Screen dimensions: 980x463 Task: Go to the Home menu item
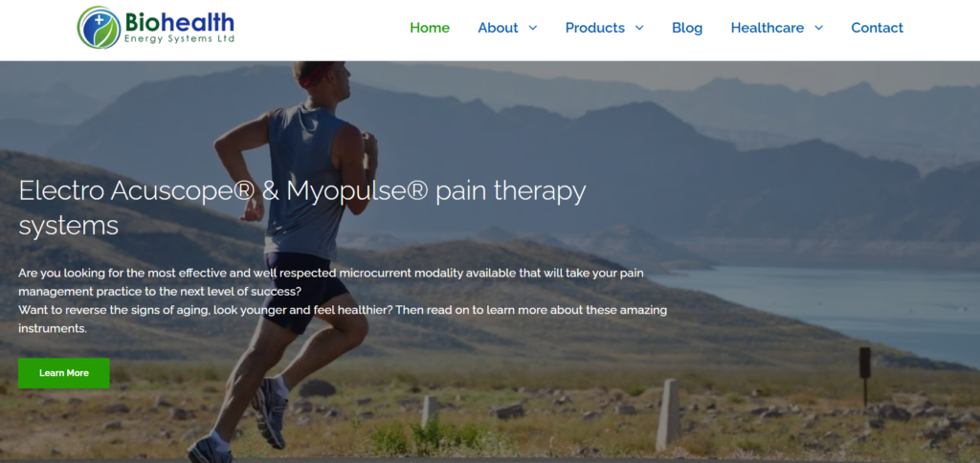[430, 28]
